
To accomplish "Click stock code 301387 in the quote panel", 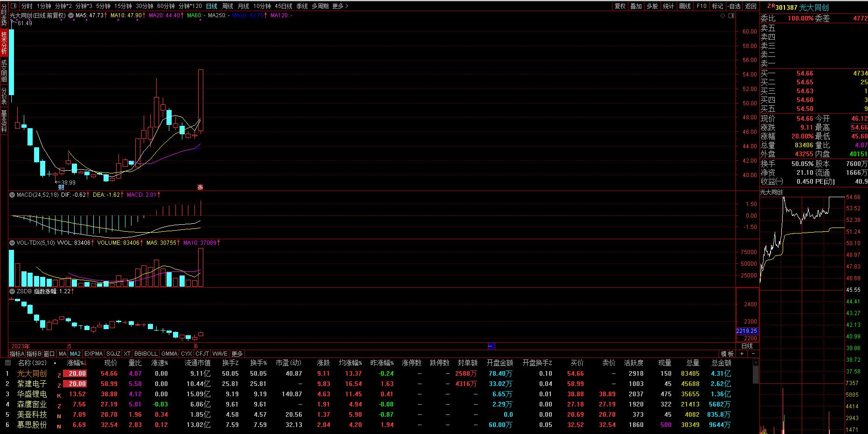I will (x=786, y=7).
